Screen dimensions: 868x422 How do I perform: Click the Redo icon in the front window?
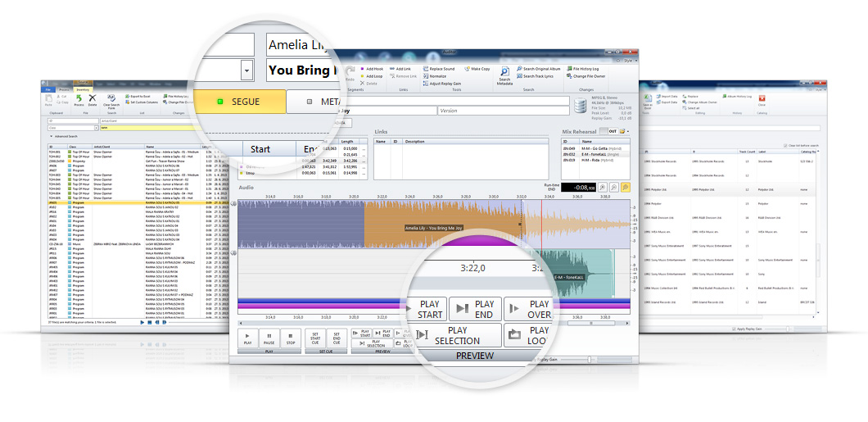[350, 75]
